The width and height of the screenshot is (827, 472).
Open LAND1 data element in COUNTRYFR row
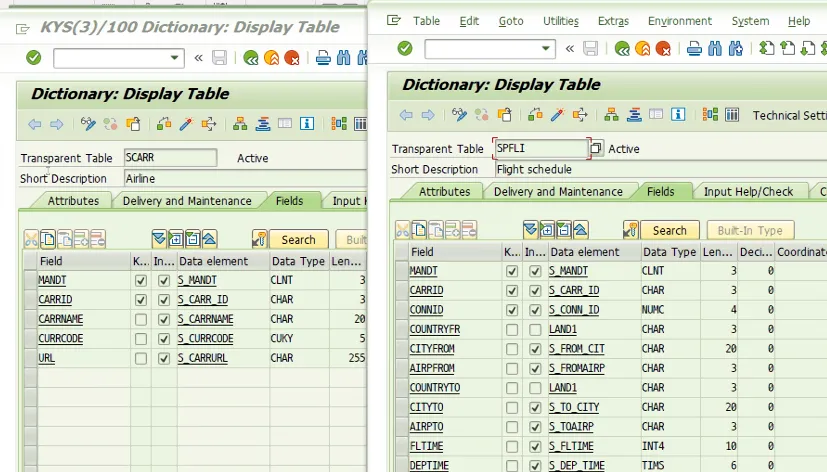click(x=563, y=329)
